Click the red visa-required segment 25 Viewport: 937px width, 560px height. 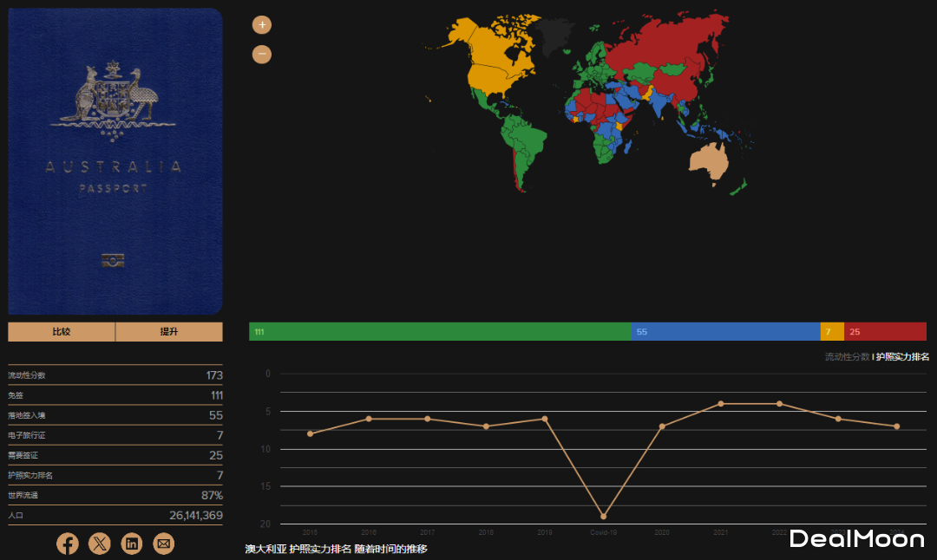coord(885,332)
